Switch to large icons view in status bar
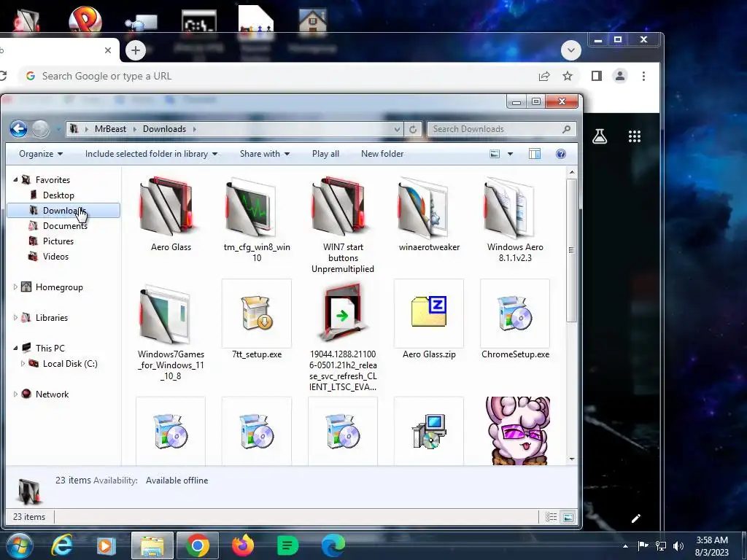 (568, 517)
